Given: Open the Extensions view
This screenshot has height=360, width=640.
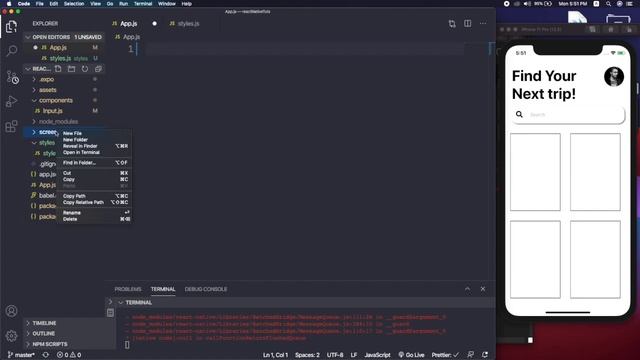Looking at the screenshot, I should [x=11, y=126].
